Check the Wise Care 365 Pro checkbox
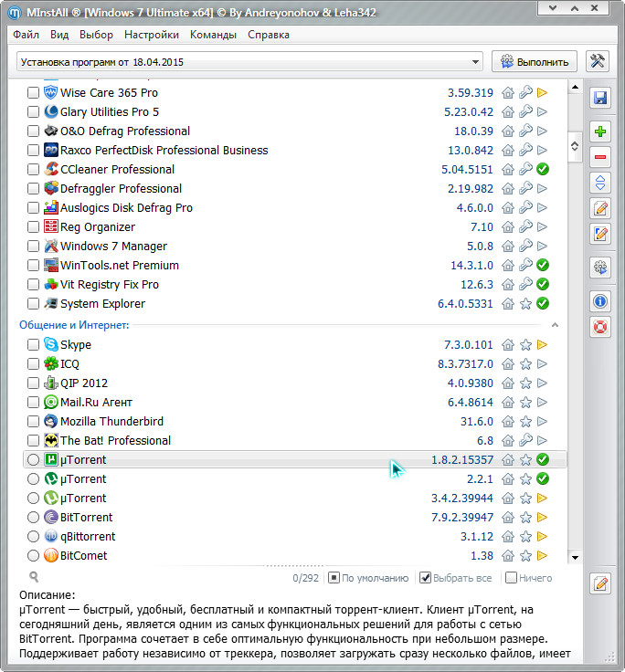625x672 pixels. pyautogui.click(x=33, y=92)
